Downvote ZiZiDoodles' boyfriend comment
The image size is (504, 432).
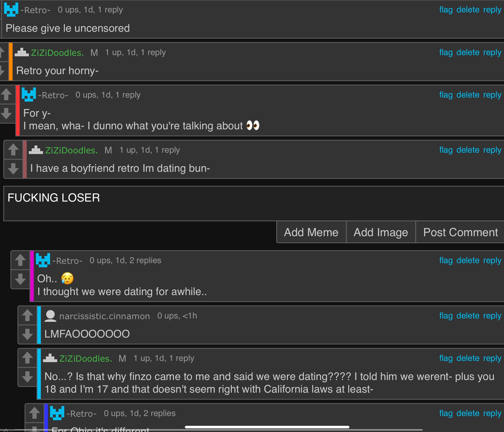[13, 169]
